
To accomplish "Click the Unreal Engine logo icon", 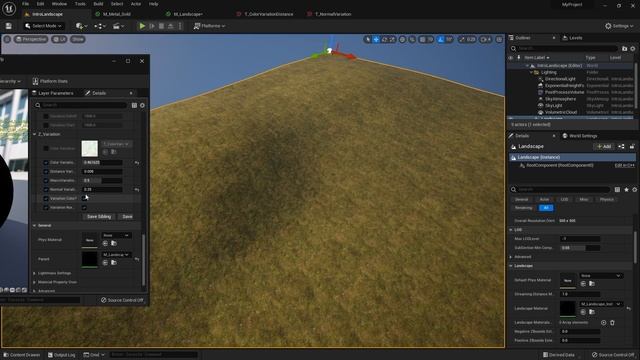I will coord(9,8).
